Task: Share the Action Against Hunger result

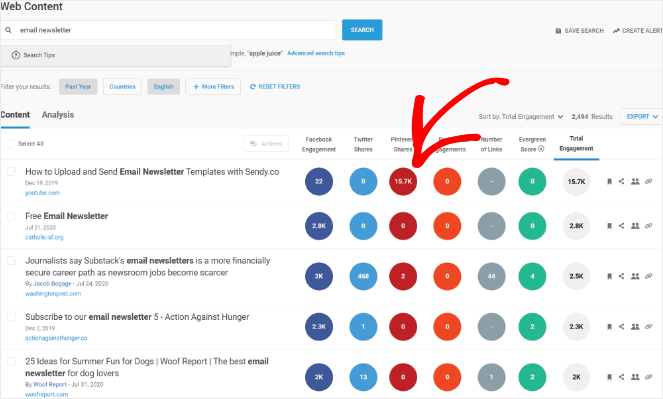Action: point(622,326)
